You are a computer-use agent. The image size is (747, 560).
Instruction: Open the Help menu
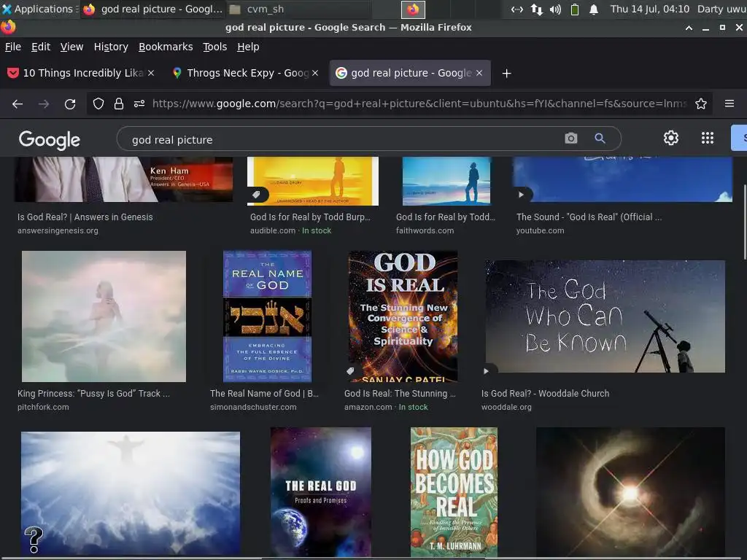(248, 47)
